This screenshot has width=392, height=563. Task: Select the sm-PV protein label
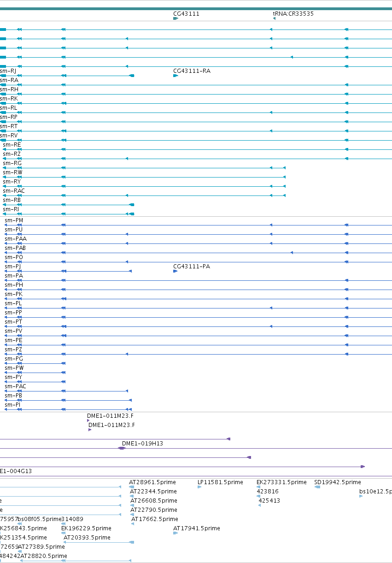tap(14, 331)
